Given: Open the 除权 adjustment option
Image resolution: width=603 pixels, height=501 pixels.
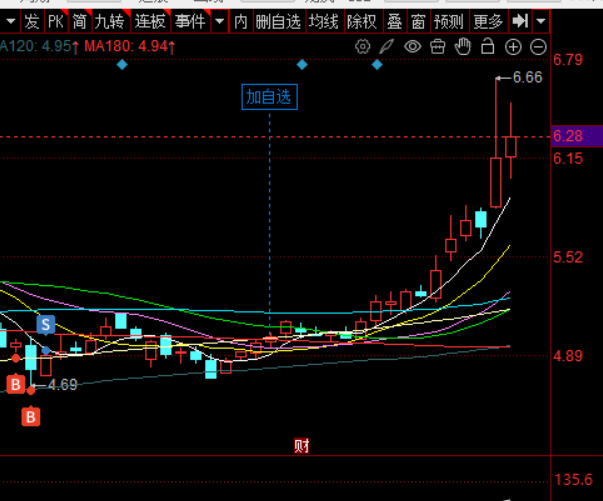Looking at the screenshot, I should pyautogui.click(x=362, y=21).
